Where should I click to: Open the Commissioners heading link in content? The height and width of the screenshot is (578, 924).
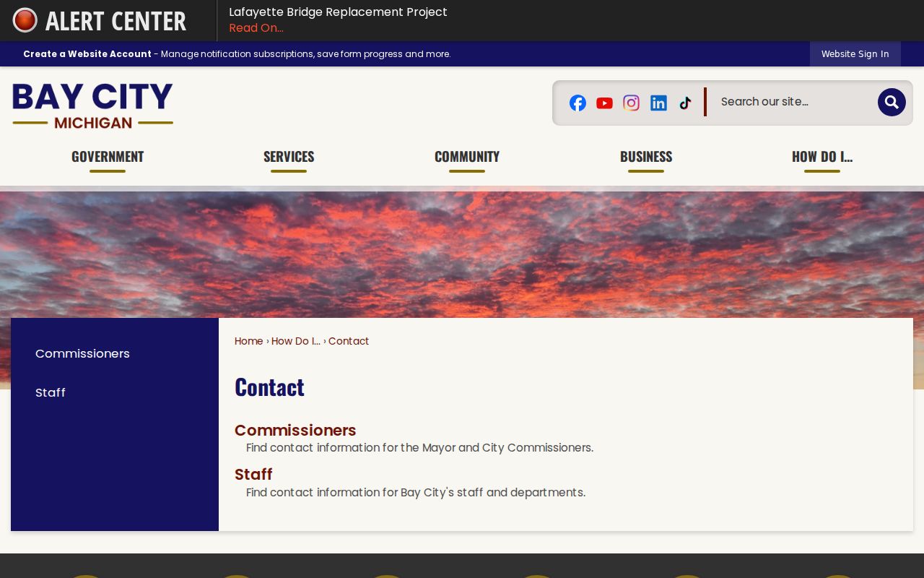295,430
